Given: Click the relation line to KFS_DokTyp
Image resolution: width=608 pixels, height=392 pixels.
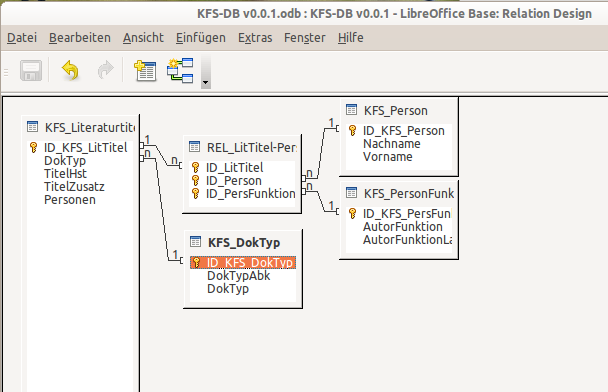Looking at the screenshot, I should 162,209.
